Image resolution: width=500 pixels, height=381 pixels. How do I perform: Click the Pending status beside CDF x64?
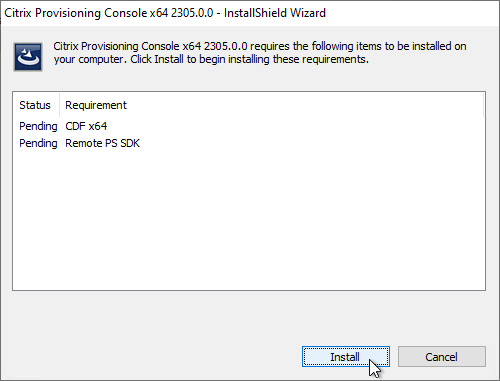tap(38, 126)
